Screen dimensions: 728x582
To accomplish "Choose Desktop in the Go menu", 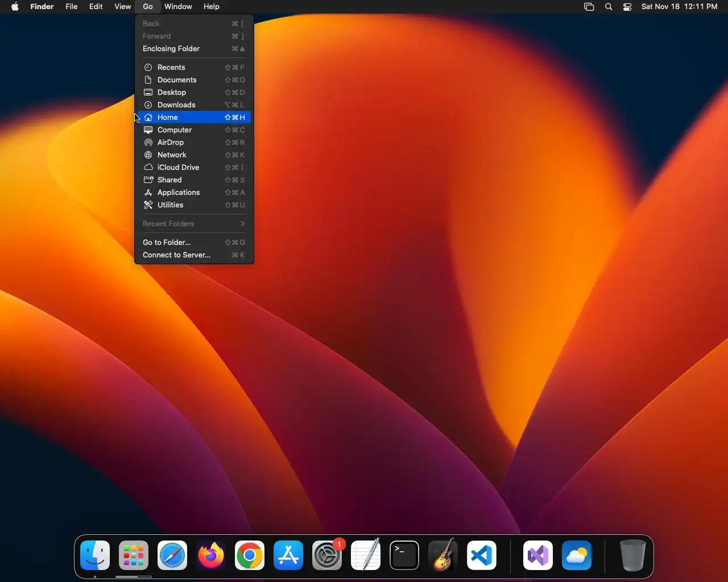I will [194, 92].
